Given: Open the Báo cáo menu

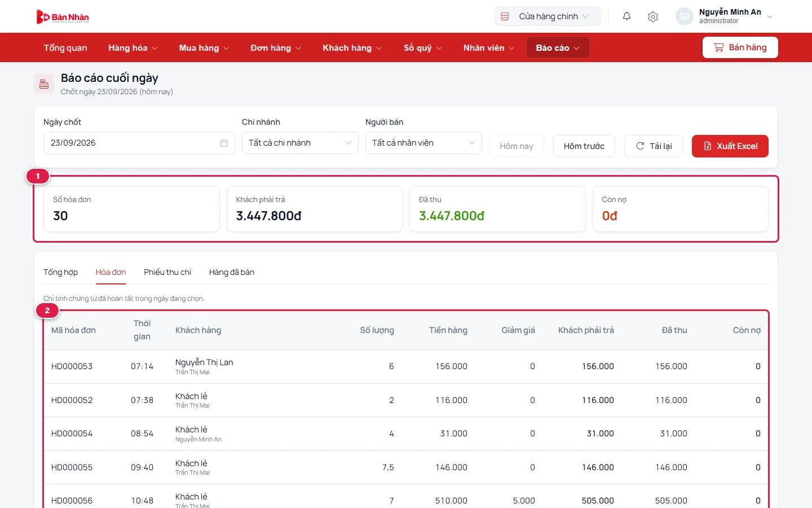Looking at the screenshot, I should 558,48.
